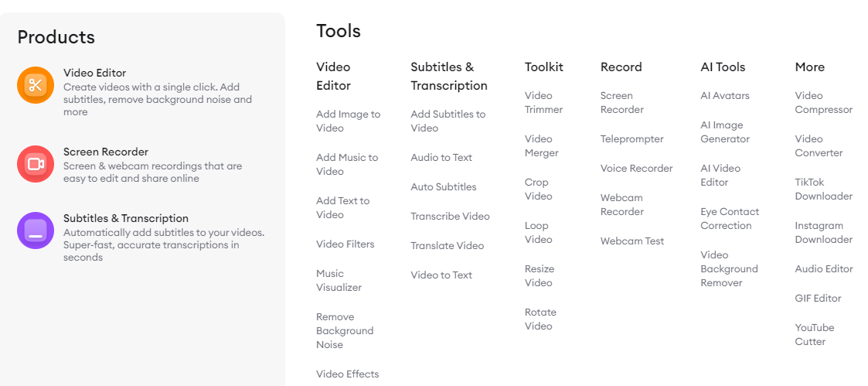Open the Screen Recorder product title
Image resolution: width=868 pixels, height=386 pixels.
[x=106, y=152]
